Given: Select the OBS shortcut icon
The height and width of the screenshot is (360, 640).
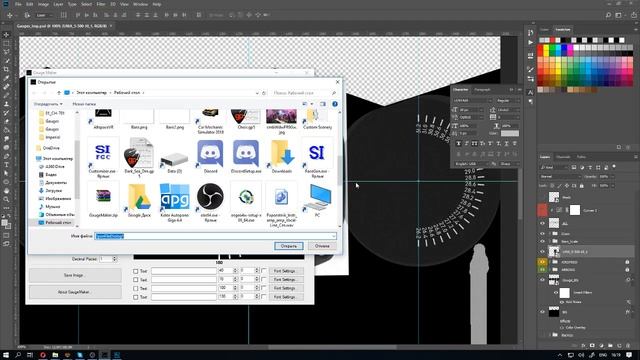Looking at the screenshot, I should point(210,202).
